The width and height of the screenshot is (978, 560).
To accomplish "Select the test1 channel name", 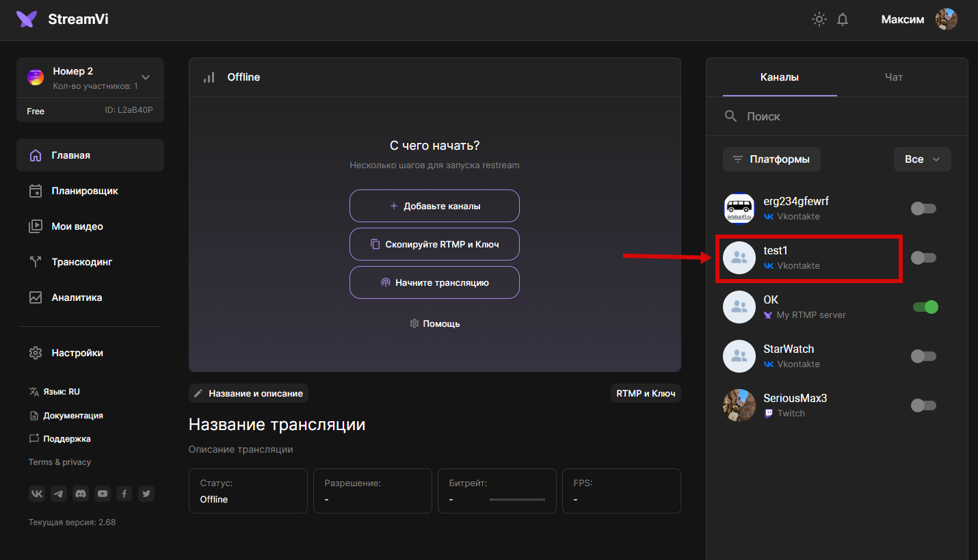I will point(776,251).
